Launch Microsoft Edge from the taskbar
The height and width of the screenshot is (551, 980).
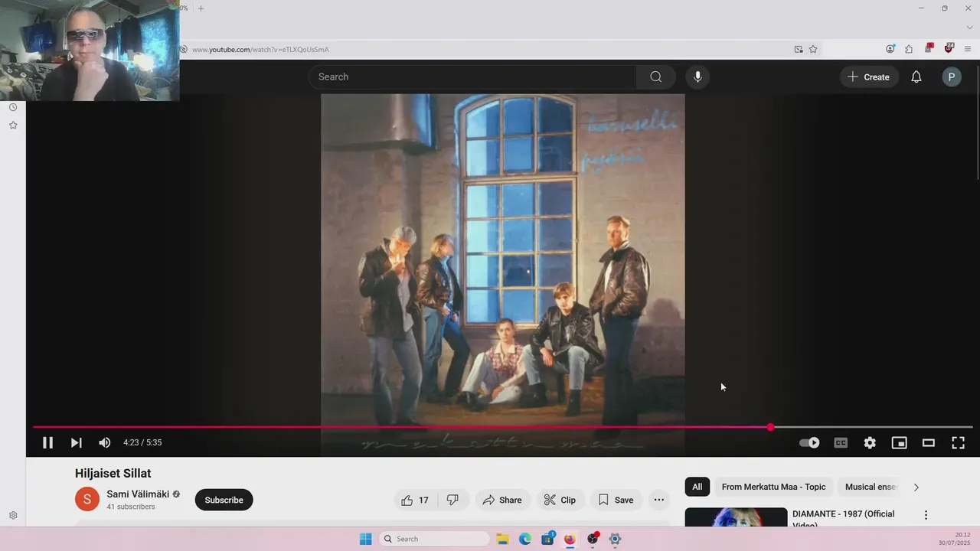click(x=525, y=539)
